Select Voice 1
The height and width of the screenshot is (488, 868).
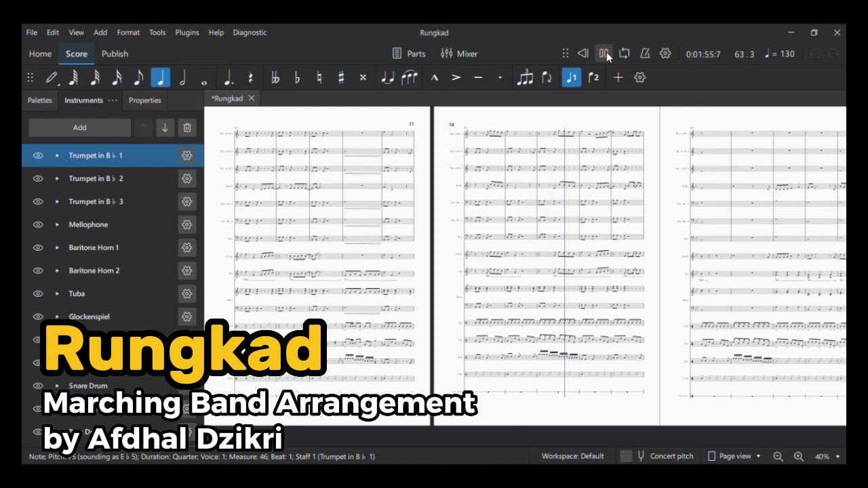pyautogui.click(x=572, y=78)
